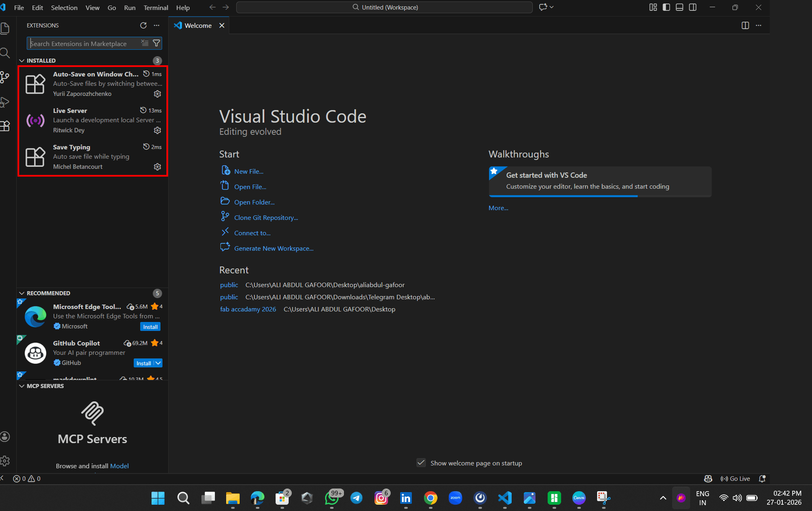Open the Chat dropdown arrow in title bar
The width and height of the screenshot is (812, 511).
click(552, 7)
